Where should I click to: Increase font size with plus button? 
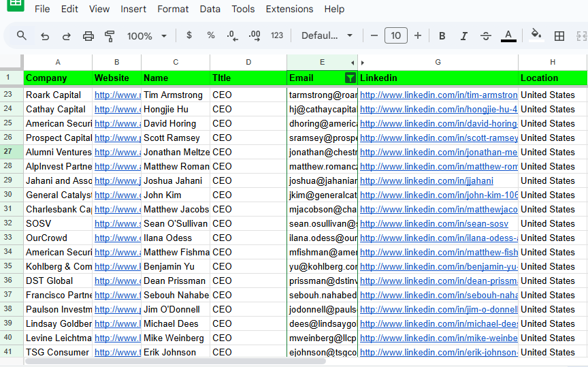(x=418, y=35)
